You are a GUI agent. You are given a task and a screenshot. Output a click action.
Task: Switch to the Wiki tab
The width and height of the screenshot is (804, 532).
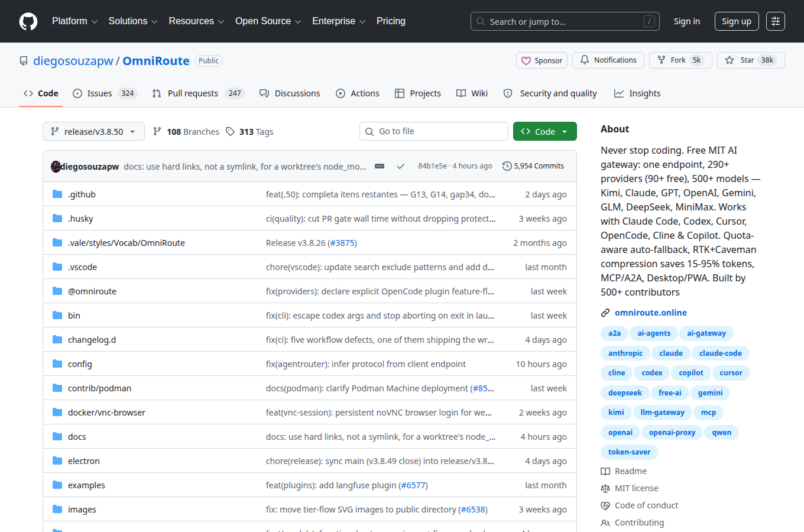coord(472,93)
